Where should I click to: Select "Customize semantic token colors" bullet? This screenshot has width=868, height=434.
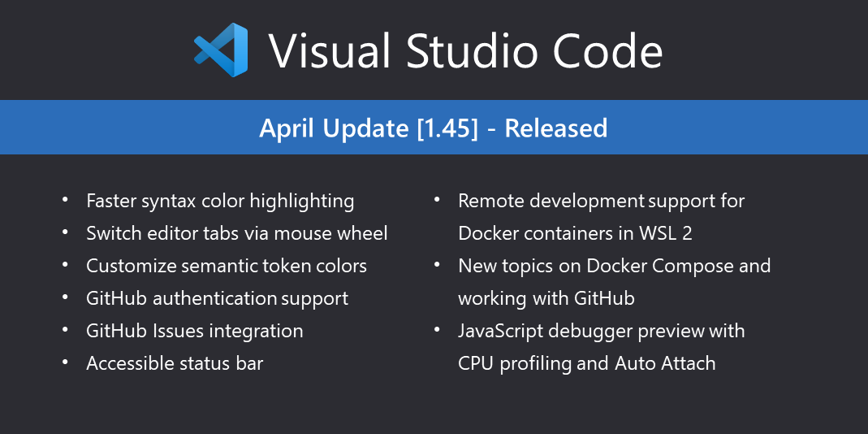(227, 266)
